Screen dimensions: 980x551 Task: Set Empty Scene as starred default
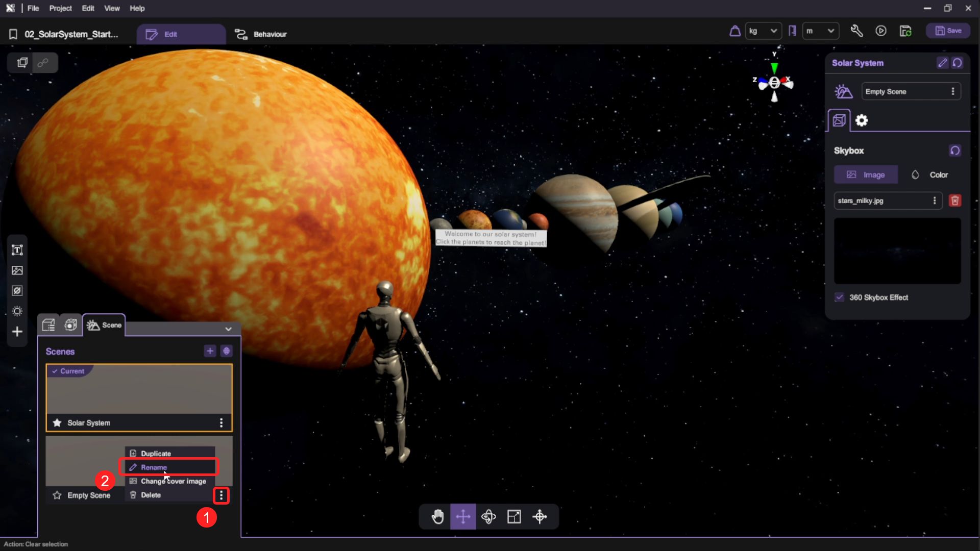57,495
